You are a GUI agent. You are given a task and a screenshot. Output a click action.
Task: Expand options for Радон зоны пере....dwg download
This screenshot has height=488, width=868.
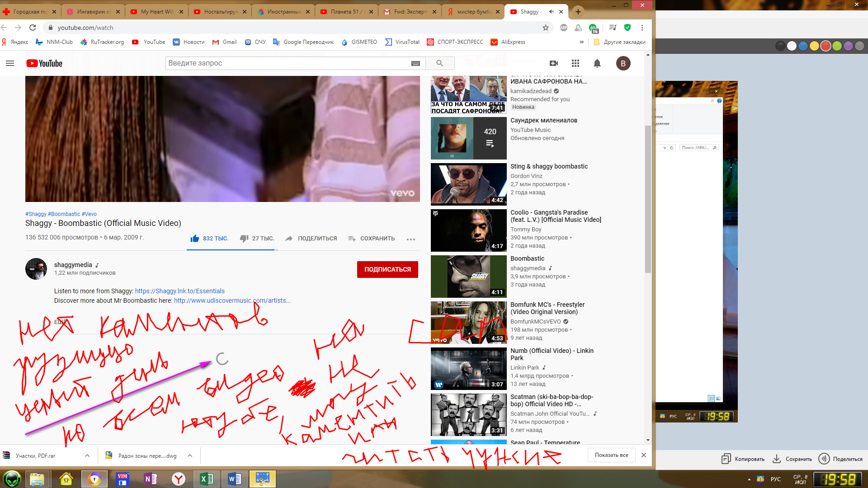click(x=190, y=455)
